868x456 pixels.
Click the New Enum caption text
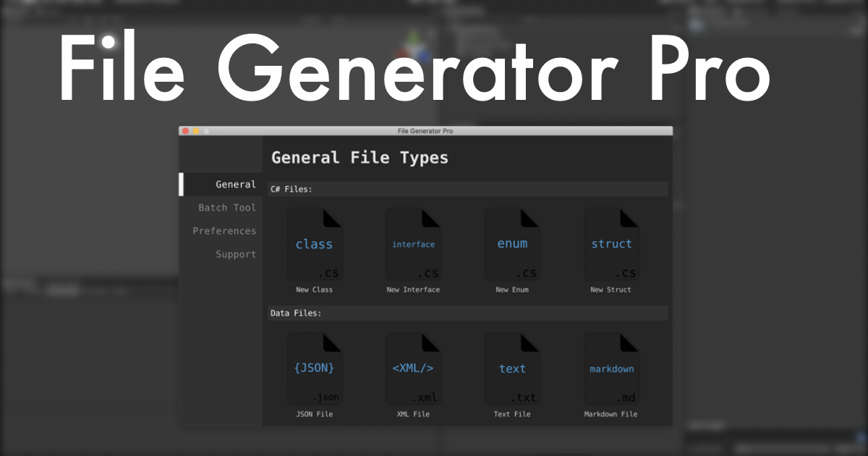(x=512, y=289)
